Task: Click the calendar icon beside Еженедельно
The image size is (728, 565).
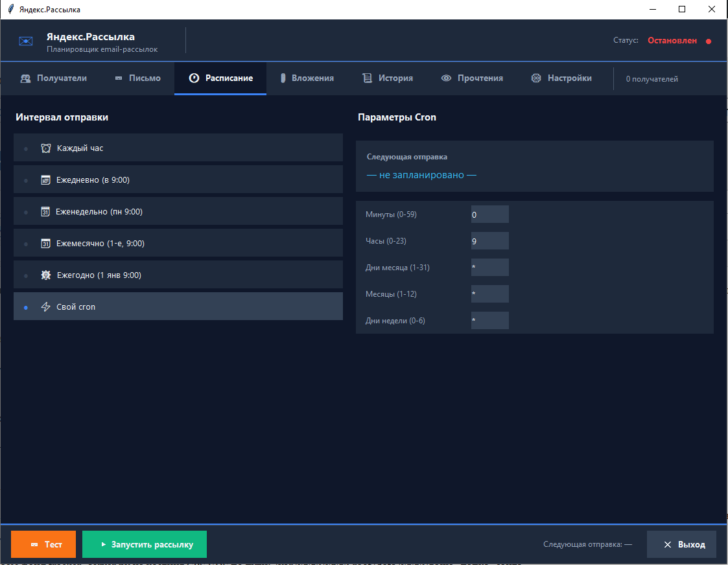Action: pos(45,212)
